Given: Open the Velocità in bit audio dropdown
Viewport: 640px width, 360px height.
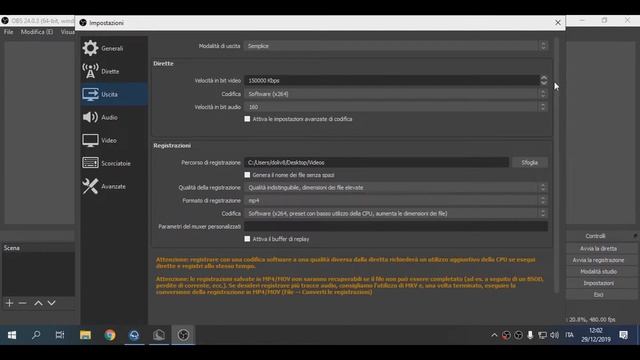Looking at the screenshot, I should point(396,107).
